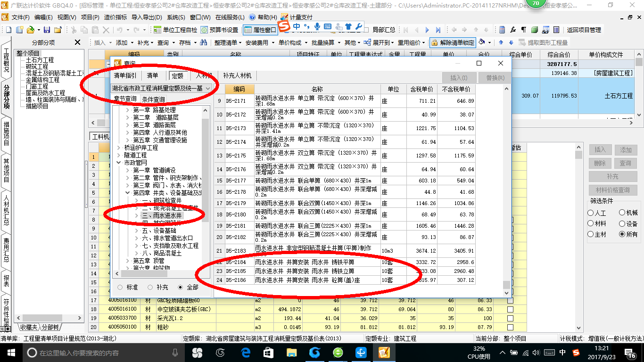Click the Delete X toolbar icon
This screenshot has height=362, width=644.
tap(106, 30)
